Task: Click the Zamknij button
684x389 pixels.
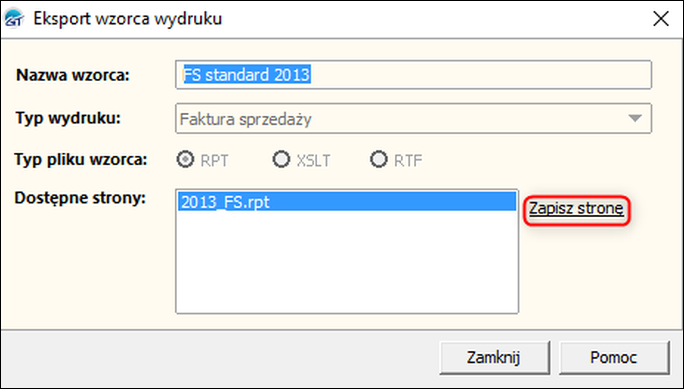Action: click(494, 358)
